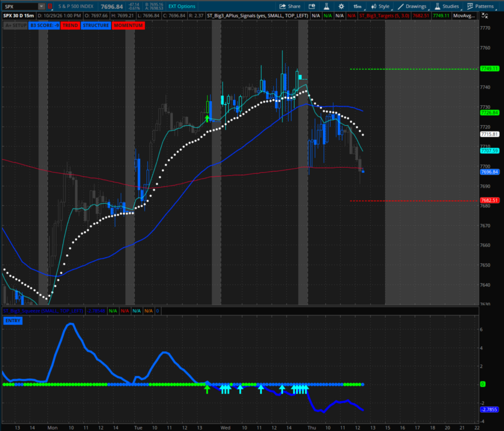Click the white 7715.81 price axis bubble

pos(490,134)
